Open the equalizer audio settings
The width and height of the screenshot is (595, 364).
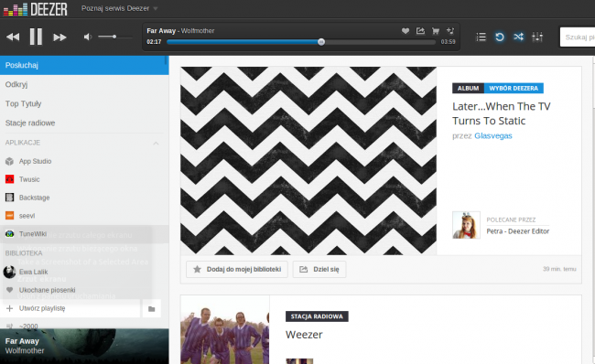pyautogui.click(x=537, y=37)
